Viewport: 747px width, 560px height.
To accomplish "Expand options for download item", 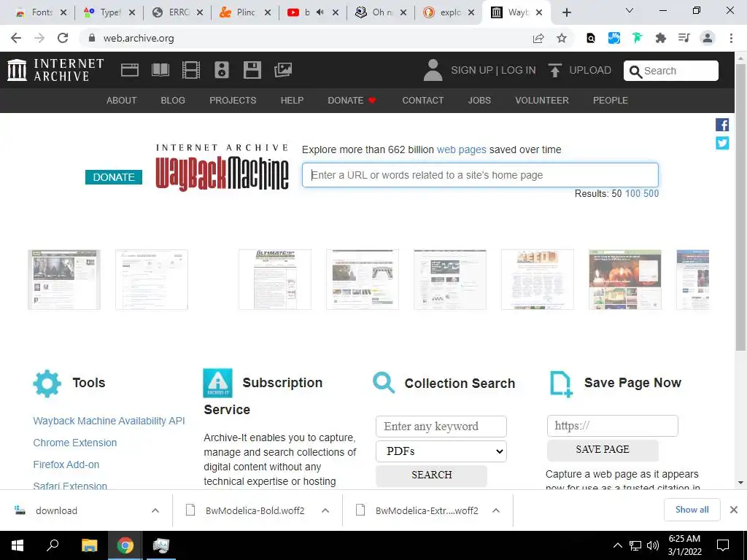I will coord(155,510).
